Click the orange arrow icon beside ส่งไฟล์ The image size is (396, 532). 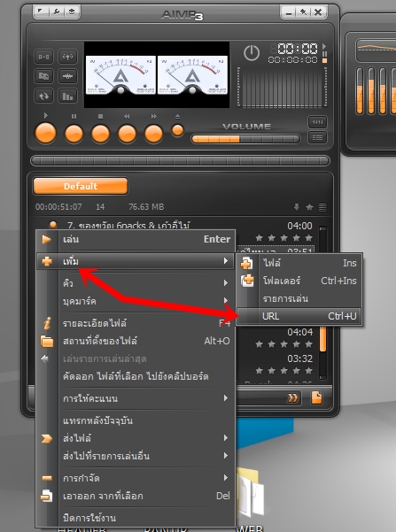coord(47,438)
